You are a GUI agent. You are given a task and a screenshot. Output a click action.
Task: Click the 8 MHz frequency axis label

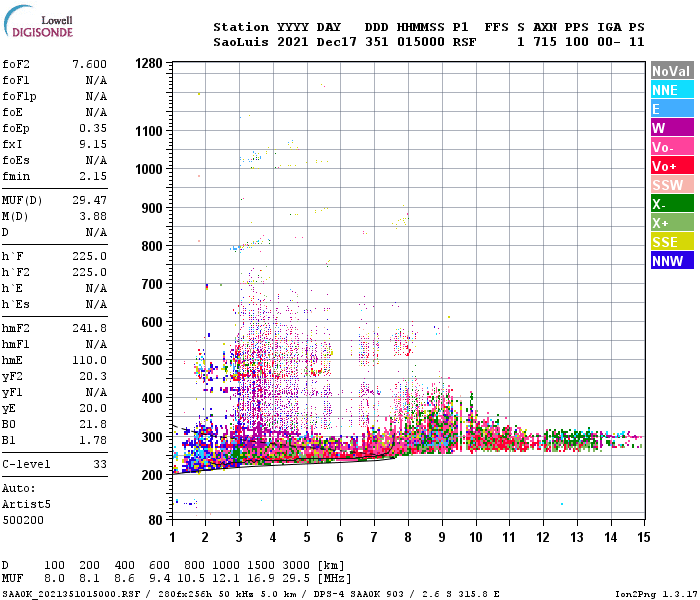pos(408,537)
